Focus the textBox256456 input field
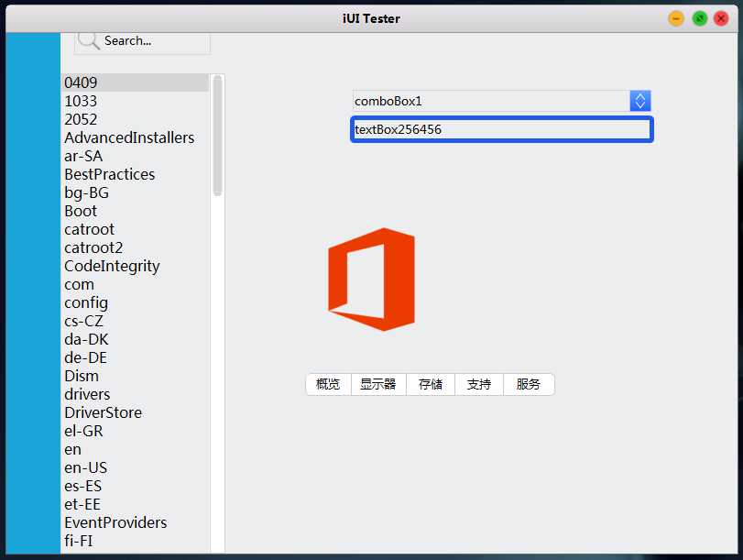Image resolution: width=743 pixels, height=560 pixels. [x=502, y=129]
